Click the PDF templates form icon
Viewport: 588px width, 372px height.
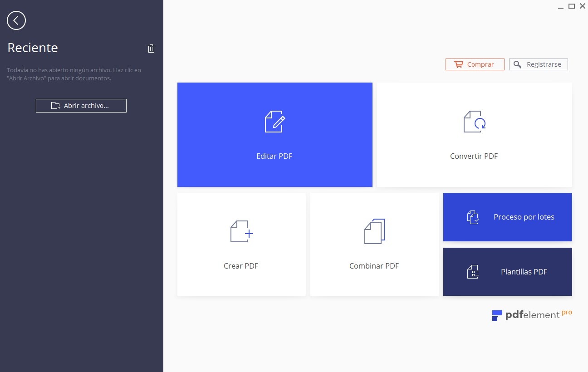(x=473, y=272)
